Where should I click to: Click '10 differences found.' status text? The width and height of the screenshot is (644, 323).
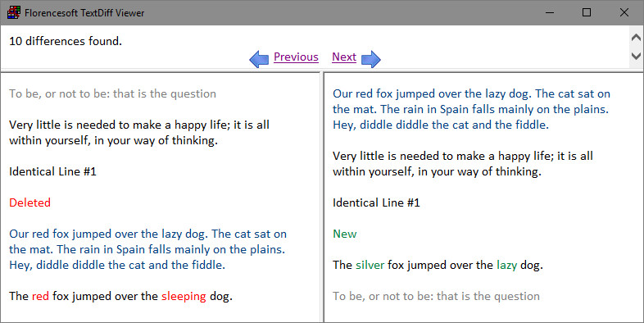(66, 41)
